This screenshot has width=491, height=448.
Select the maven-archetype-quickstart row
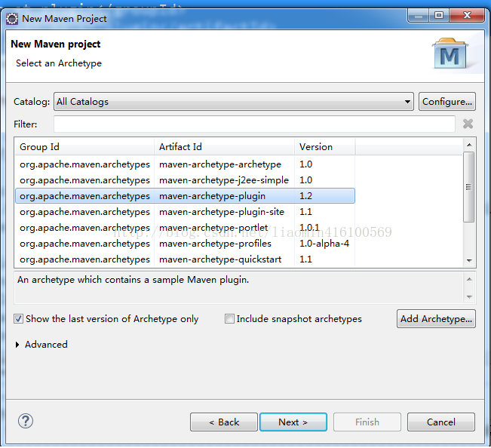pyautogui.click(x=185, y=259)
